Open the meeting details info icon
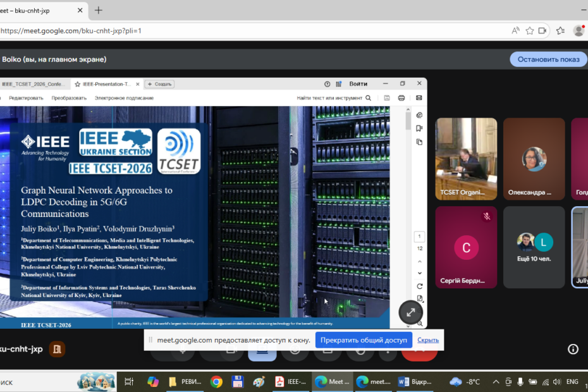 (x=573, y=349)
